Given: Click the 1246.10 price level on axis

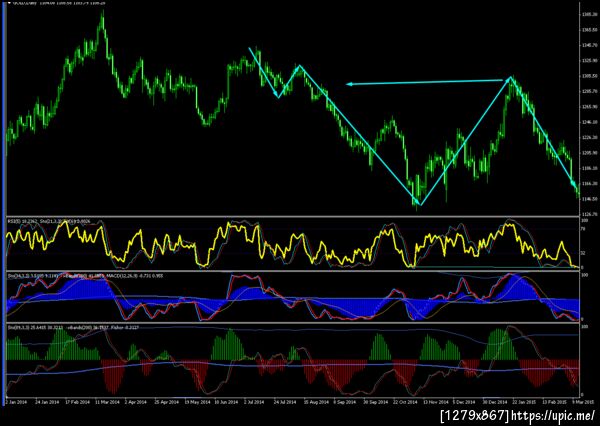Looking at the screenshot, I should 588,122.
